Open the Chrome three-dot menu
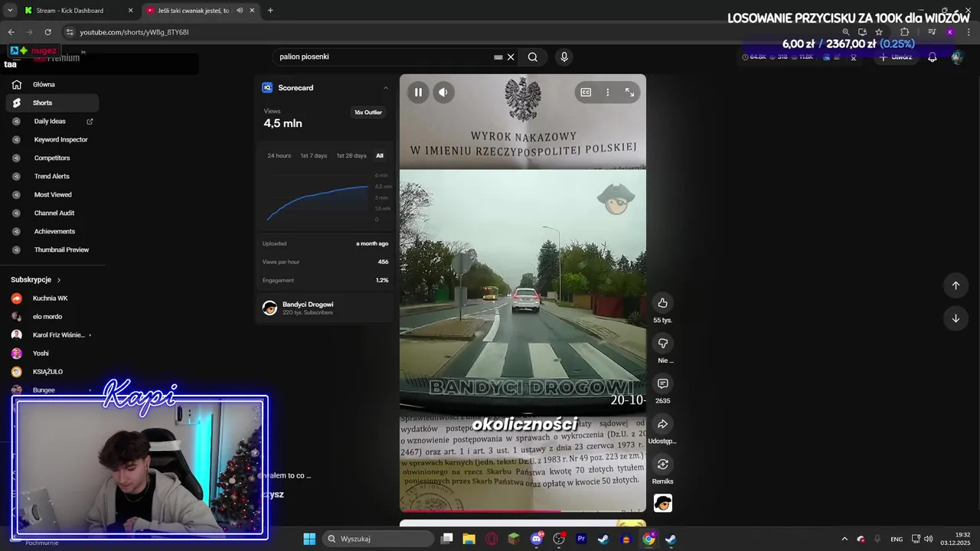The height and width of the screenshot is (551, 980). click(x=969, y=32)
